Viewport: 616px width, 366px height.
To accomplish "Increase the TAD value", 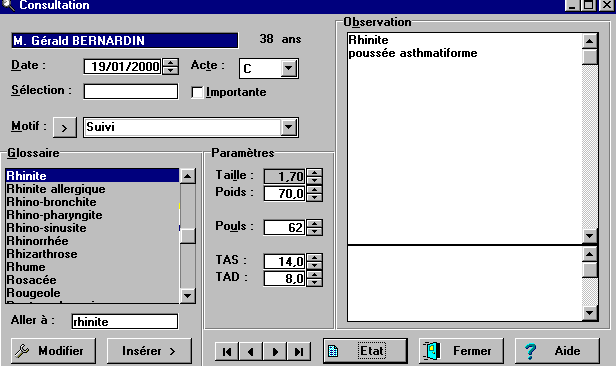I will pyautogui.click(x=314, y=274).
